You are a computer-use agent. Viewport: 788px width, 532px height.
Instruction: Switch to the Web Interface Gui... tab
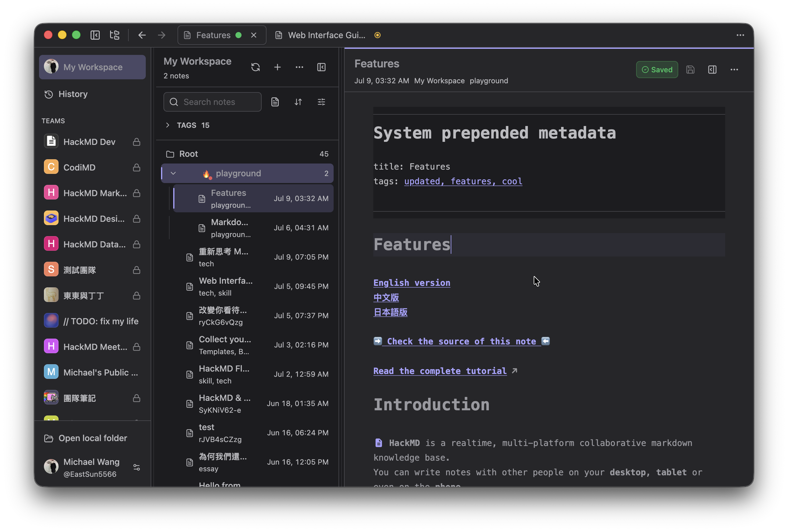[327, 35]
